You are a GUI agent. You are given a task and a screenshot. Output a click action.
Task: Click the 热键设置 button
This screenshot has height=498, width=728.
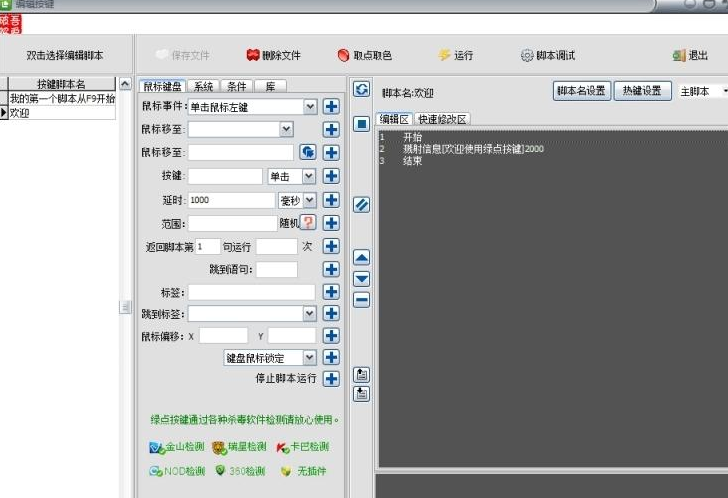point(642,91)
